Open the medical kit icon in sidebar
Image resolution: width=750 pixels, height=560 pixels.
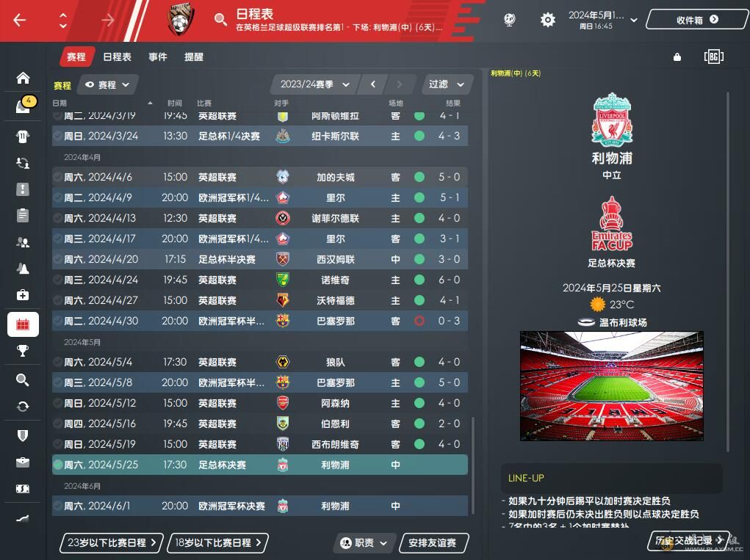tap(23, 295)
